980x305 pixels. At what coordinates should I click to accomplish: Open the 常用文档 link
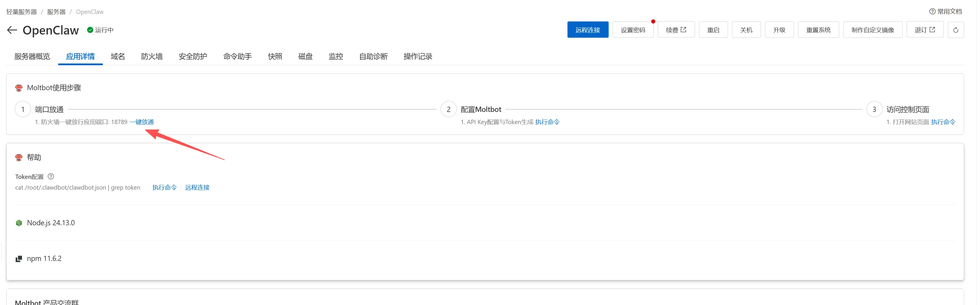pyautogui.click(x=949, y=11)
